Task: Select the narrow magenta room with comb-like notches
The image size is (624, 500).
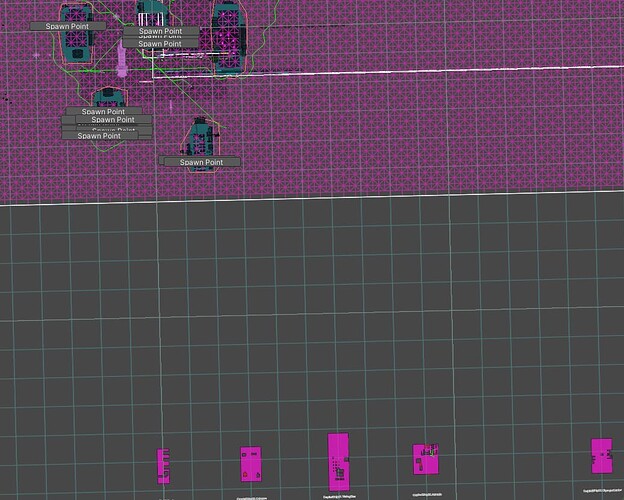Action: [x=163, y=466]
